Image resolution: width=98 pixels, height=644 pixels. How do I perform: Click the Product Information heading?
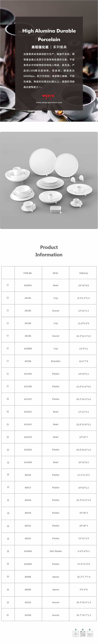49,251
